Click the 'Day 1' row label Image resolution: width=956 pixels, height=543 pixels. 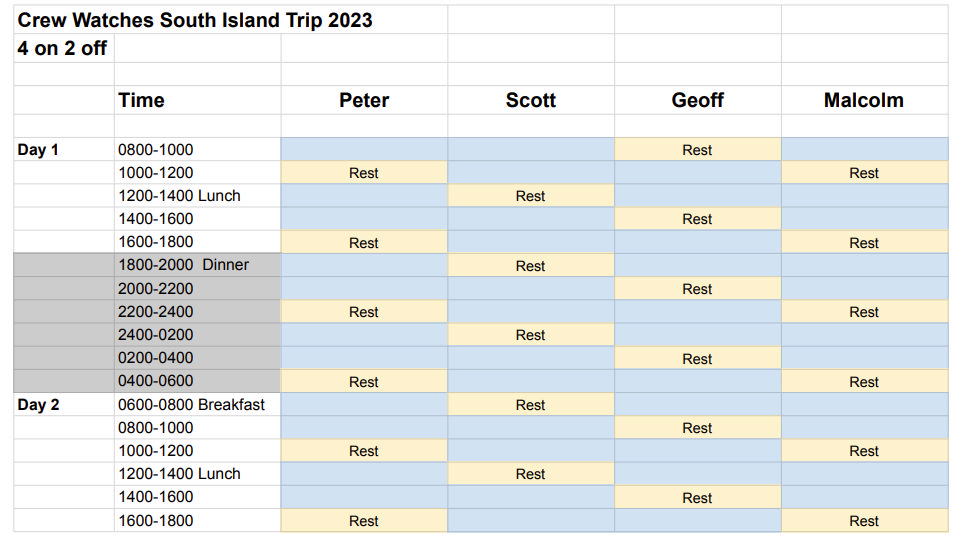tap(39, 150)
